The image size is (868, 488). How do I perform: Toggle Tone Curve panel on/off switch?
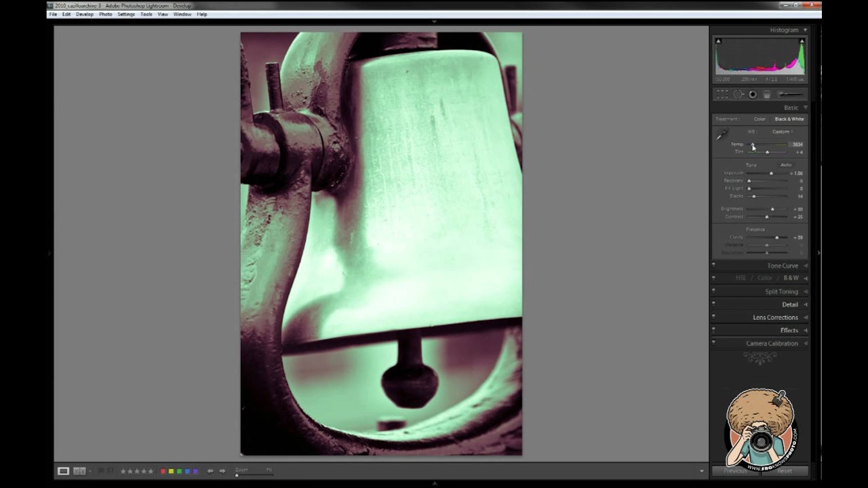point(713,265)
